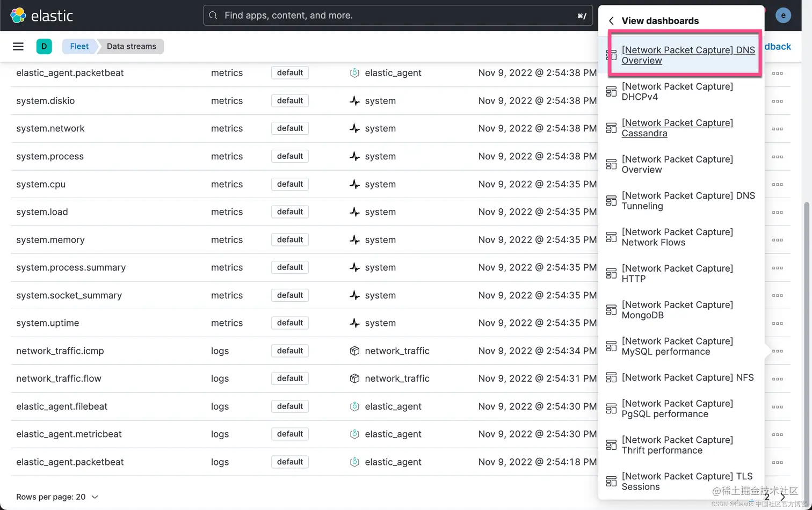Click system icon in system.diskio row
Viewport: 812px width, 510px height.
click(x=354, y=101)
